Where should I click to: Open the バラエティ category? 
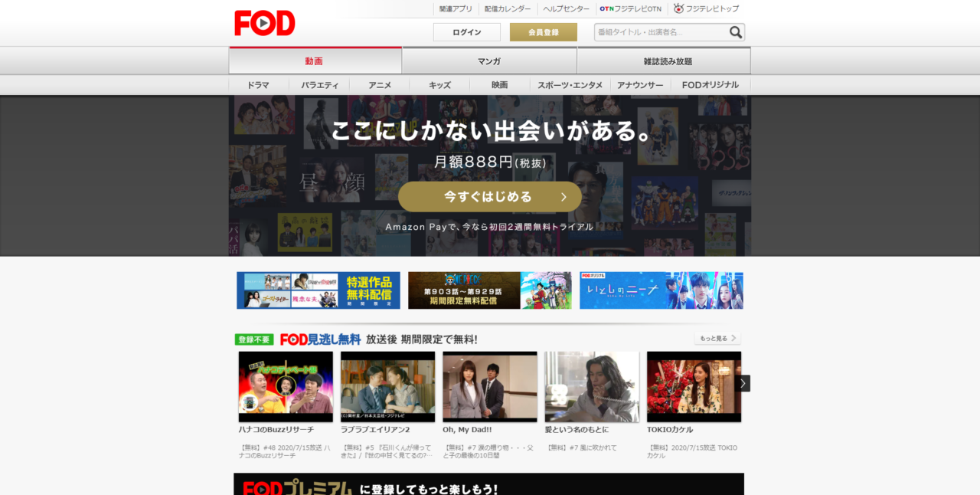click(319, 85)
